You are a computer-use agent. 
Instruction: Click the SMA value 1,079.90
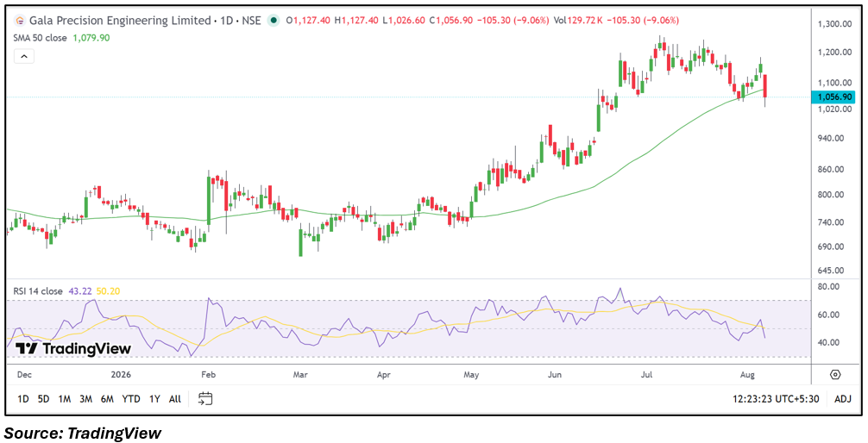click(x=91, y=38)
